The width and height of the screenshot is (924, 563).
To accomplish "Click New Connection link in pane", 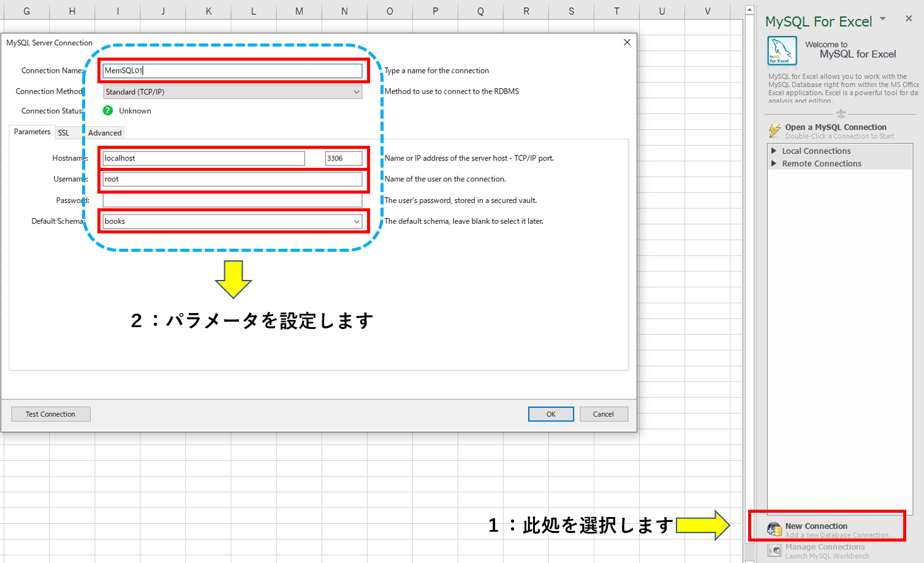I will [816, 526].
